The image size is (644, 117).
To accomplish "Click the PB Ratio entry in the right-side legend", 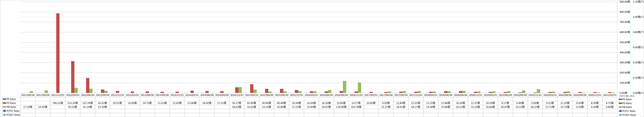I will (x=625, y=107).
